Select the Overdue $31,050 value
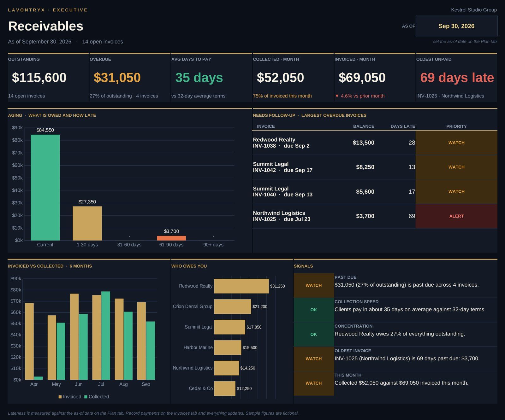505x420 pixels. click(x=117, y=78)
